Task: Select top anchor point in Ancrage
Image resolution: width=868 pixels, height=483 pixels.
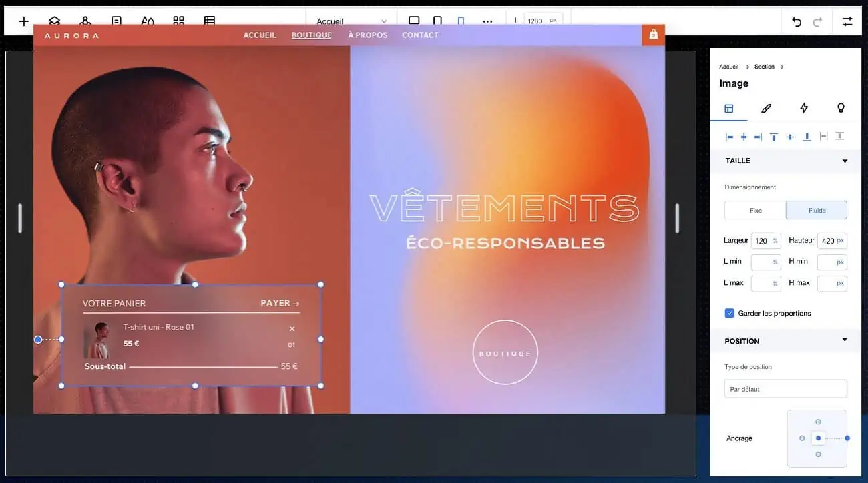Action: (818, 422)
